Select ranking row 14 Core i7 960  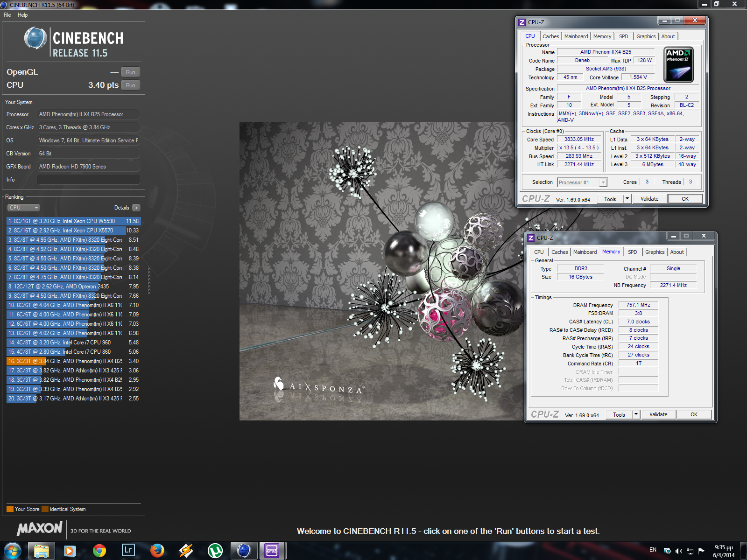pos(73,343)
